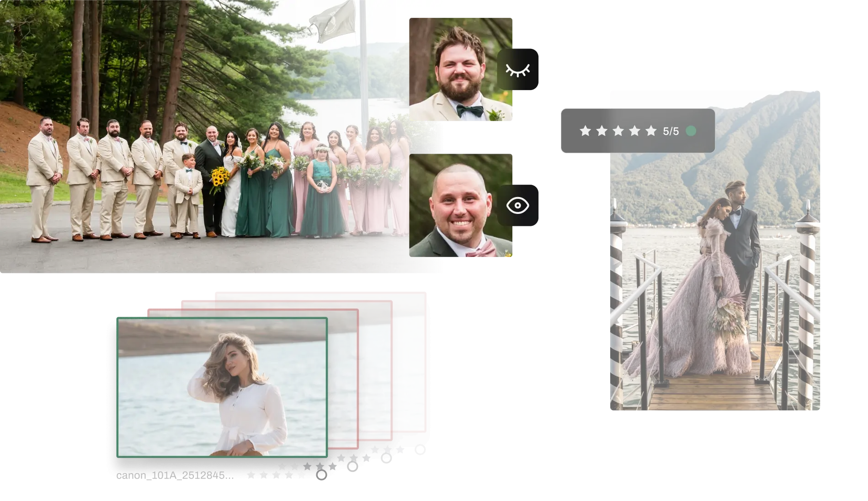Click the second star in the 5/5 rating badge
868x501 pixels.
tap(602, 131)
